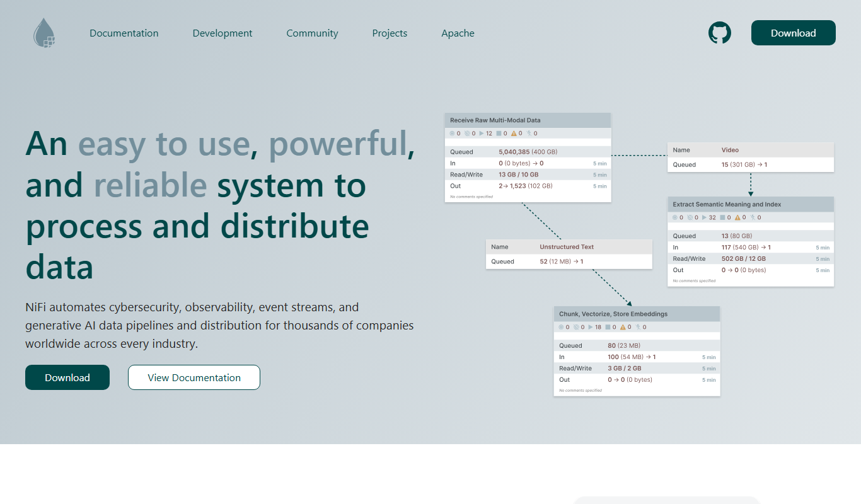Click the 'Video' connection name
This screenshot has height=504, width=861.
730,150
